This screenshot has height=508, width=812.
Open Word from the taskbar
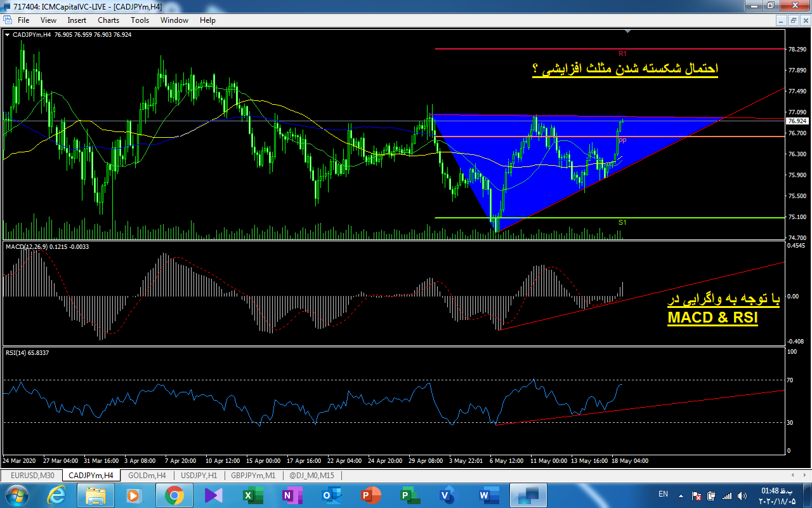[485, 495]
